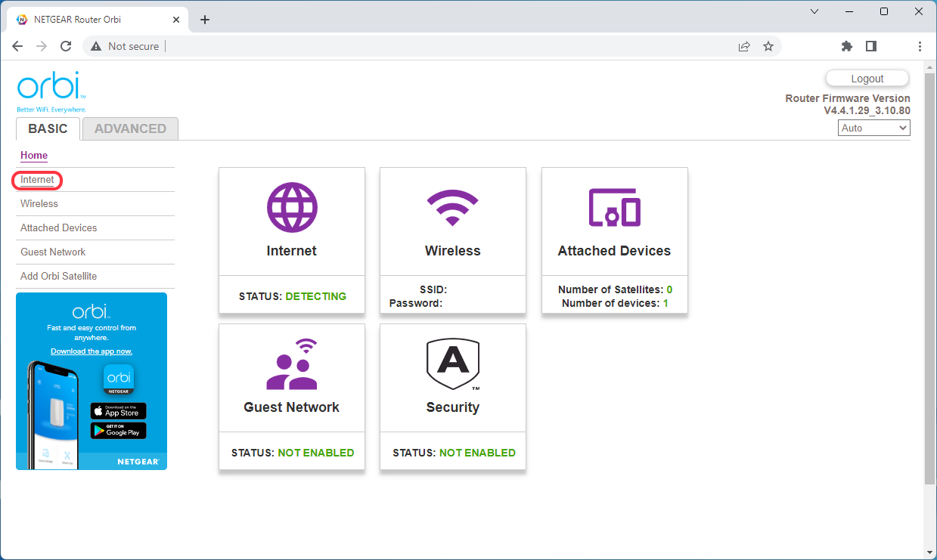Close the NETGEAR Router Orbi tab

click(176, 19)
